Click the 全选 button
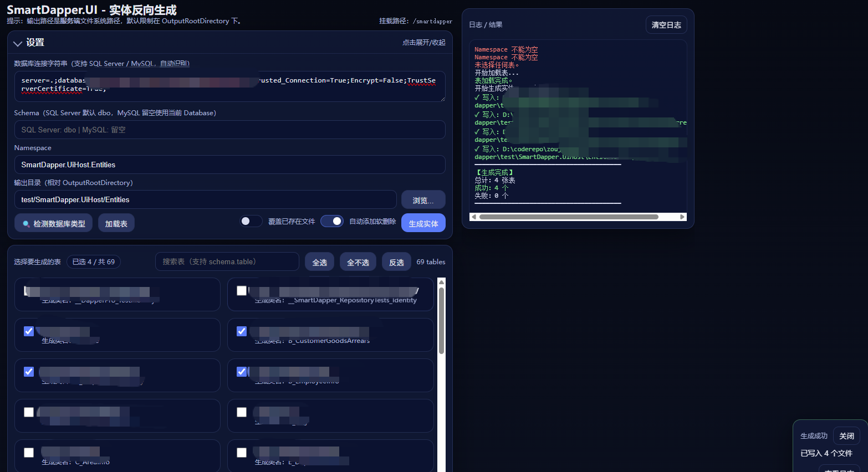Viewport: 868px width, 472px height. [319, 262]
